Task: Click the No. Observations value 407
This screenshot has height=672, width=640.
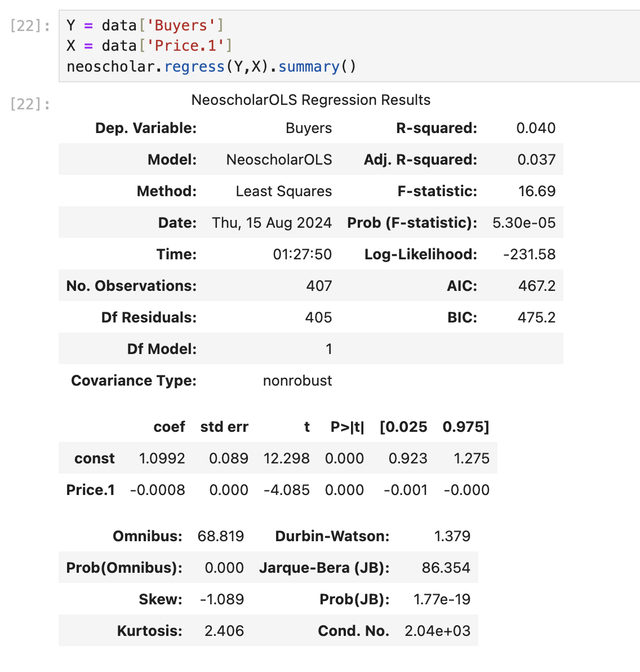Action: tap(319, 286)
